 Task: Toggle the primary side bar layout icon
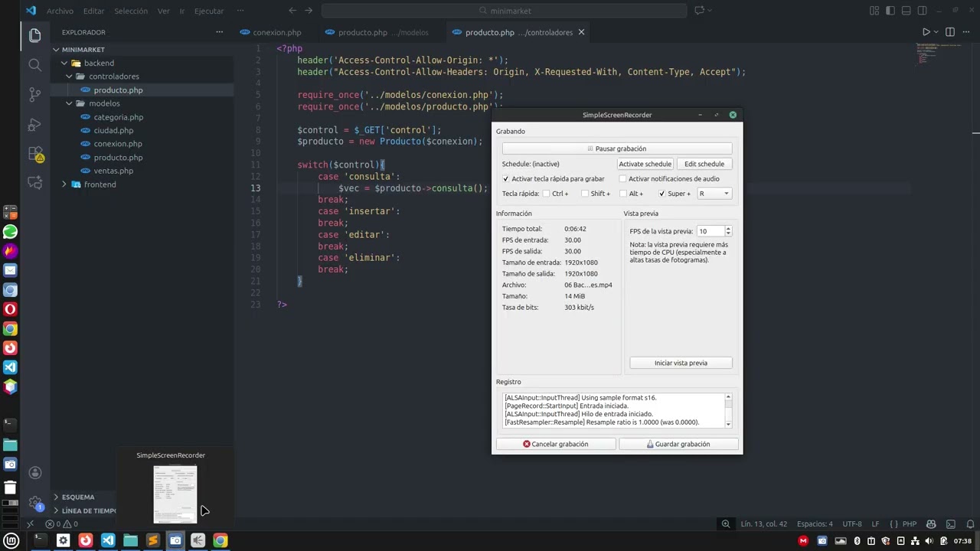coord(890,11)
